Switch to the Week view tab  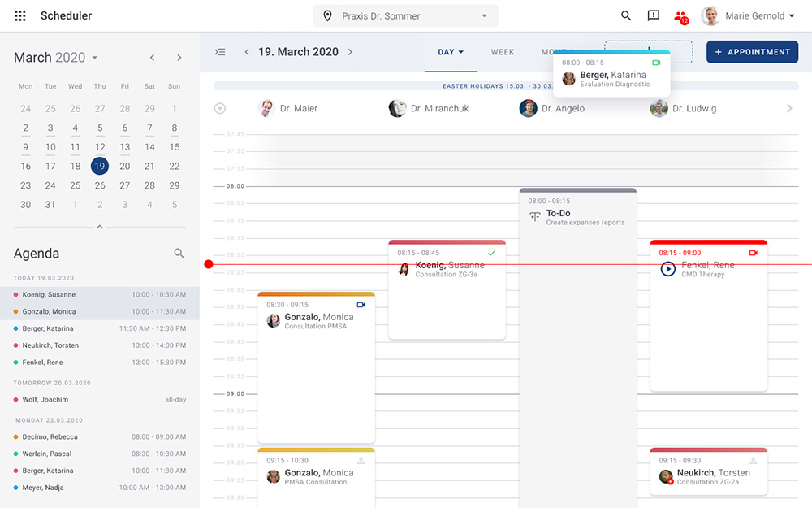(503, 52)
